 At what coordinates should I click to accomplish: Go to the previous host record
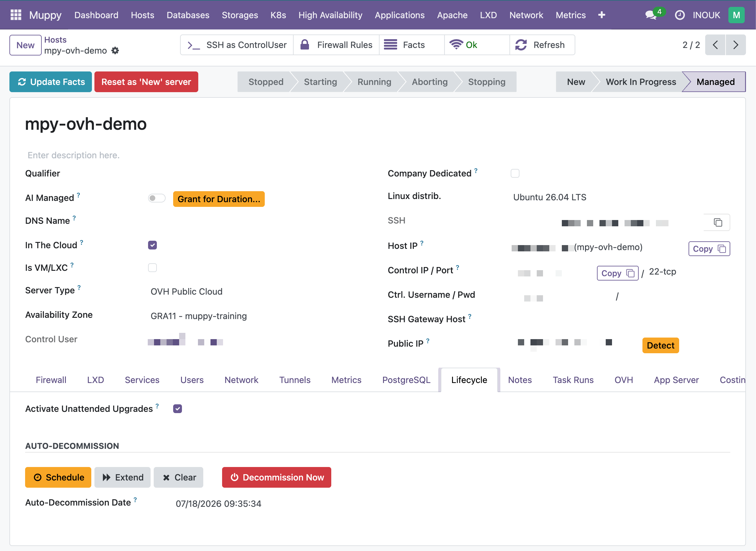click(x=715, y=45)
